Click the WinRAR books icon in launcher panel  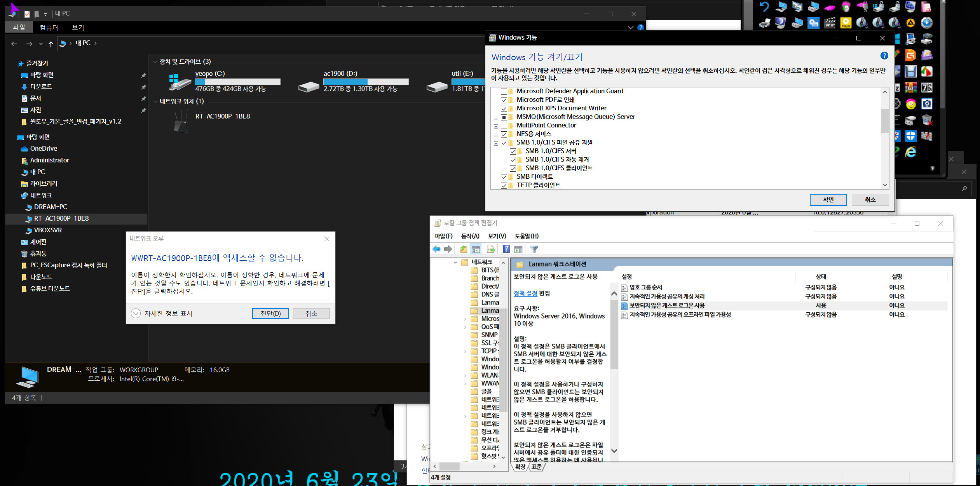pyautogui.click(x=910, y=87)
